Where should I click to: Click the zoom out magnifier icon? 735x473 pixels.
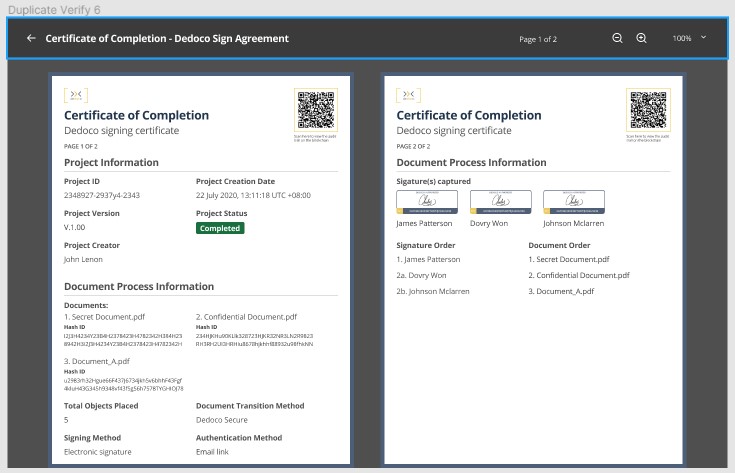(x=617, y=38)
